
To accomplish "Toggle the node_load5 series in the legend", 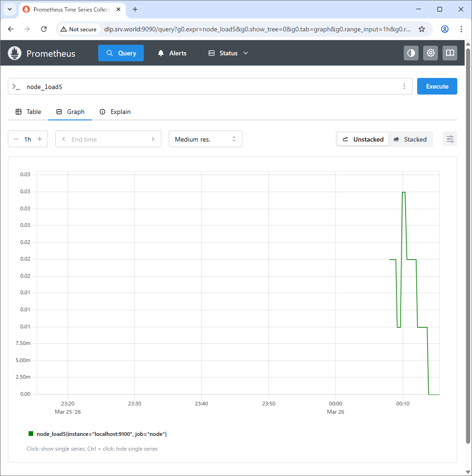I will (x=98, y=434).
